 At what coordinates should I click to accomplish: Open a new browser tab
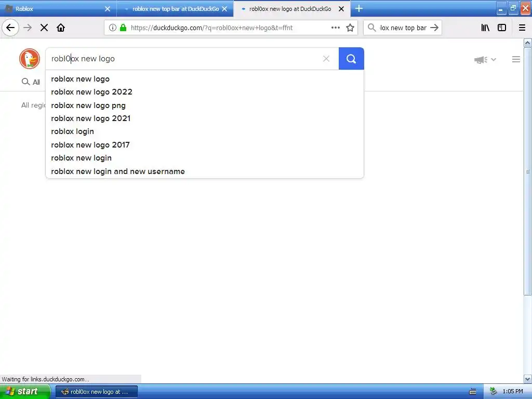tap(359, 8)
